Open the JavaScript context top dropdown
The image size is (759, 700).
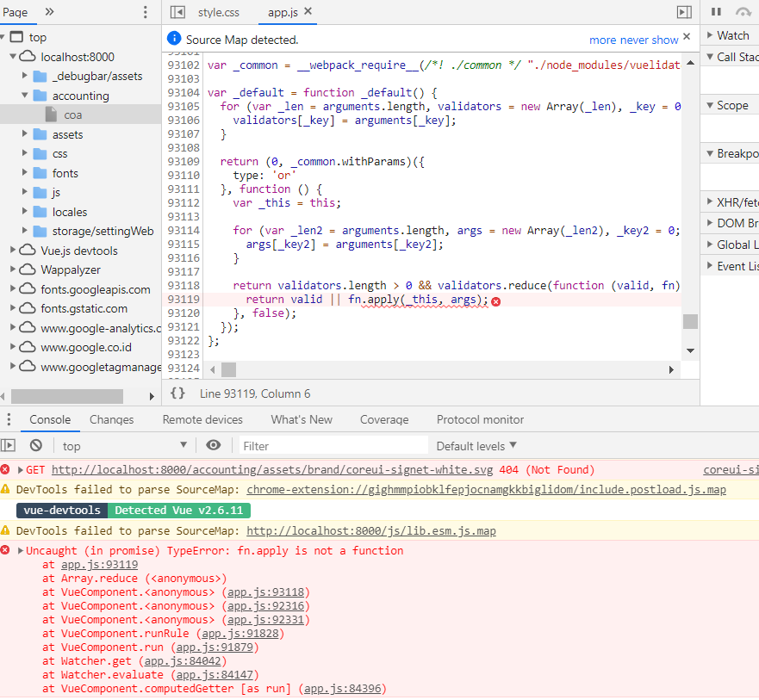click(124, 445)
